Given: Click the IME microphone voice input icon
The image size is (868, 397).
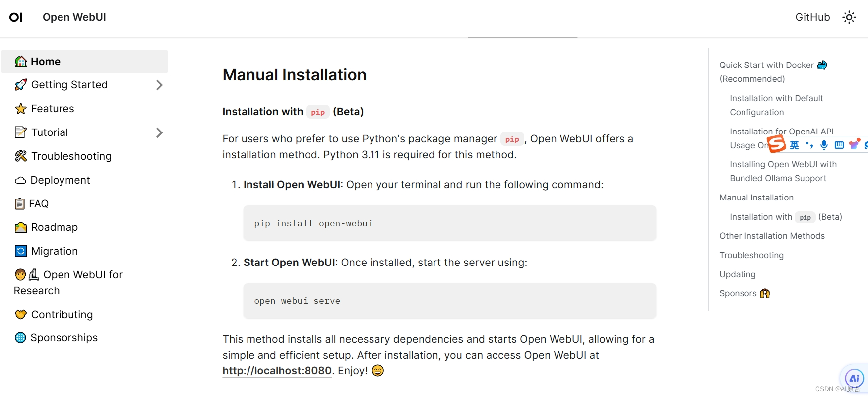Looking at the screenshot, I should (824, 145).
